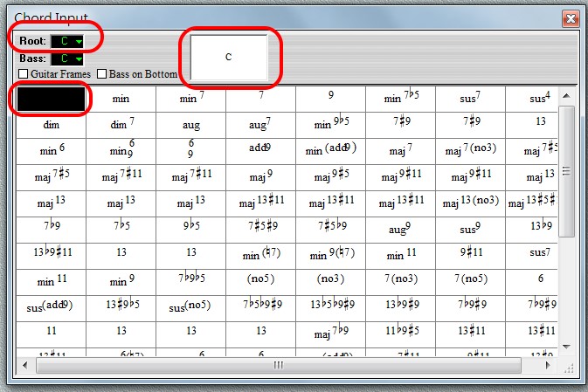The height and width of the screenshot is (392, 588).
Task: Pick the min(add9) chord cell
Action: click(x=331, y=151)
